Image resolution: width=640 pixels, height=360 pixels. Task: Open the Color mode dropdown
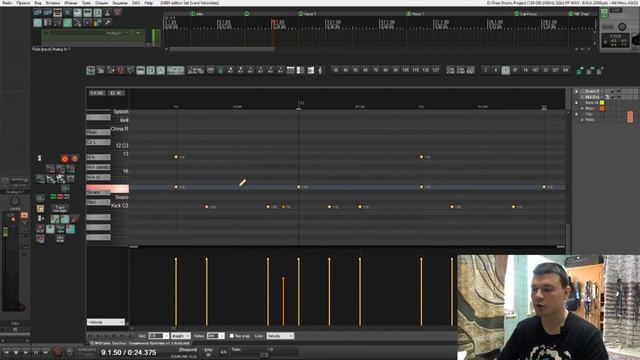point(280,336)
